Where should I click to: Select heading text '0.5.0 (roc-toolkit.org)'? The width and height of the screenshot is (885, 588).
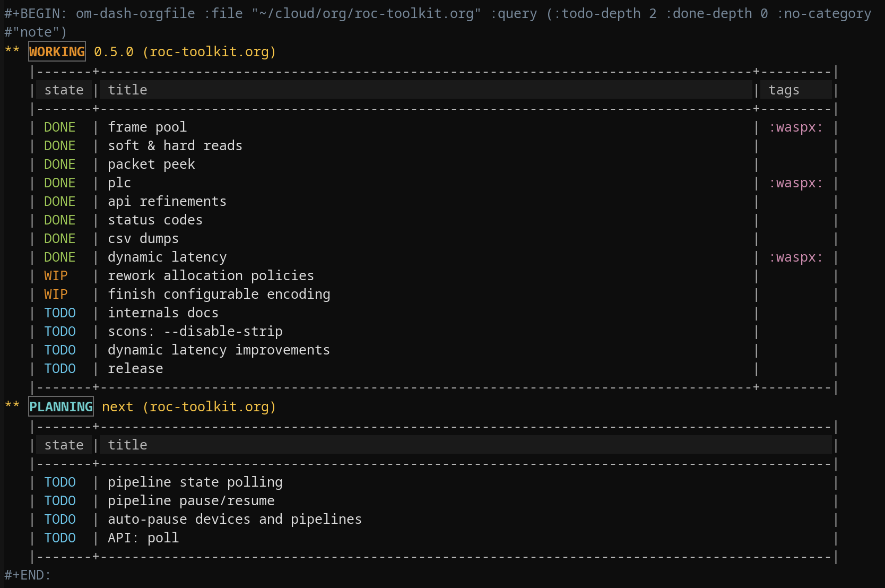[x=185, y=51]
